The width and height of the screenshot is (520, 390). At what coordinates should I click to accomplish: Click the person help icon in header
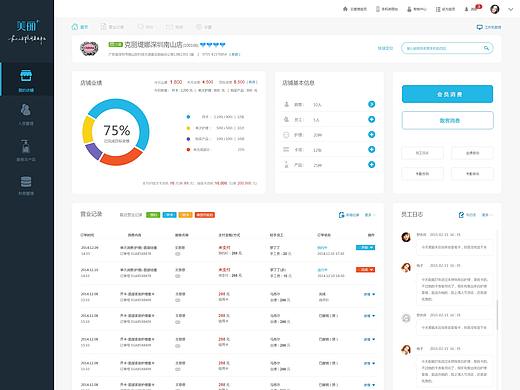click(x=409, y=9)
